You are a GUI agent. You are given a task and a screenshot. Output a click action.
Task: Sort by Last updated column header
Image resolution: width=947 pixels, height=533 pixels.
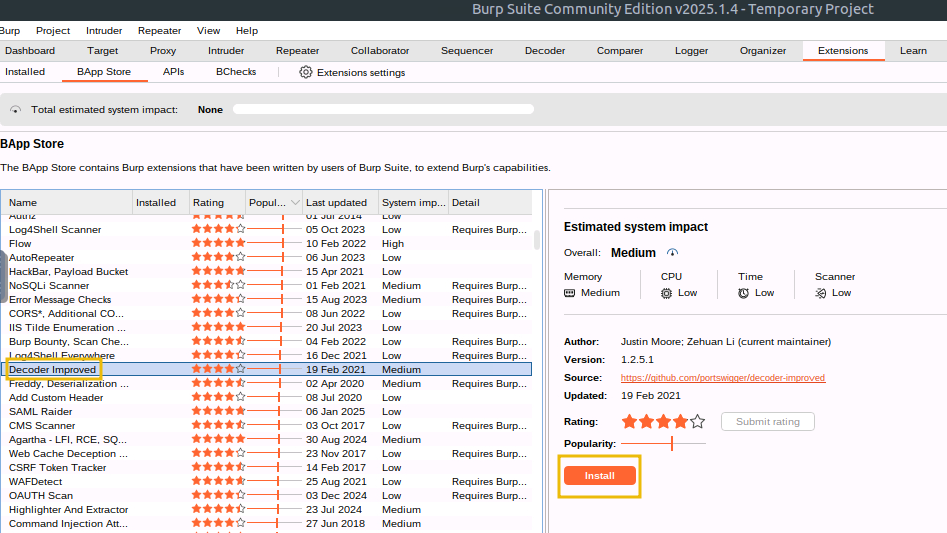click(341, 203)
